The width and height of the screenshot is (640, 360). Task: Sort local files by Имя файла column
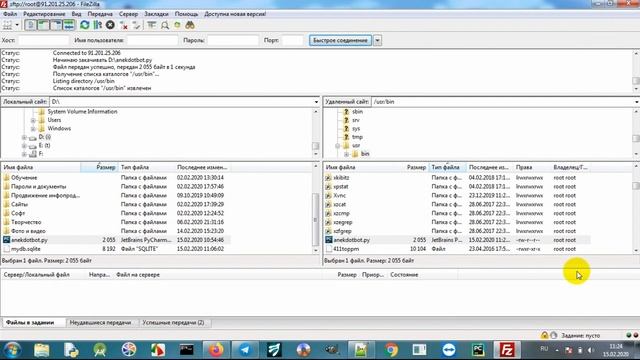point(41,167)
